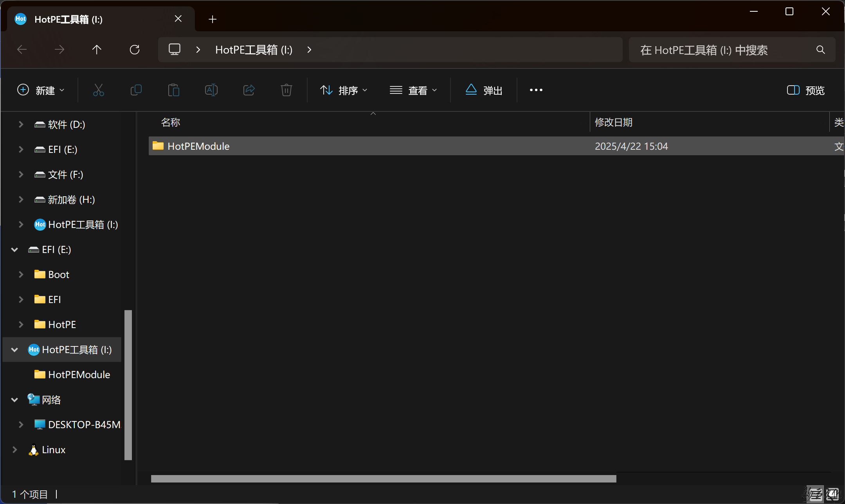Open chevron after This PC icon in address bar
Viewport: 845px width, 504px height.
(x=198, y=50)
